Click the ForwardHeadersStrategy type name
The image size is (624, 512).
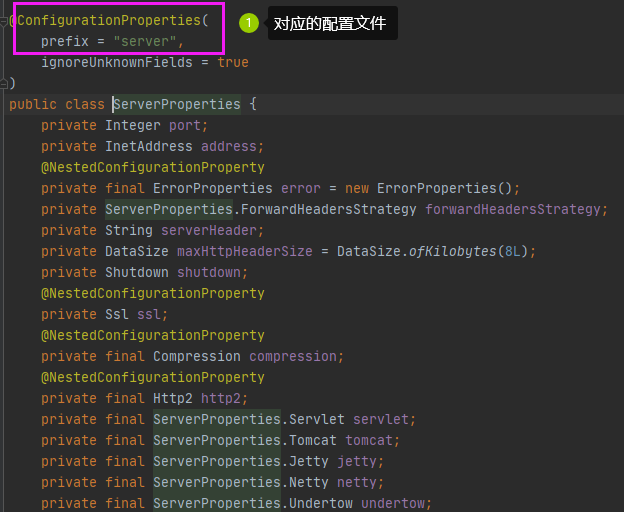[x=329, y=209]
